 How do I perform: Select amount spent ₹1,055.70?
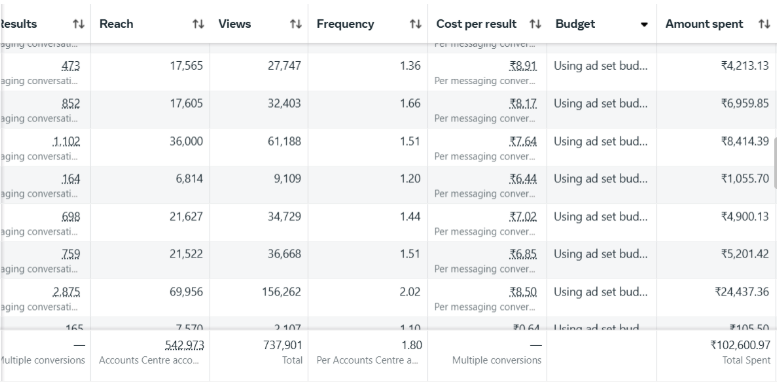745,179
